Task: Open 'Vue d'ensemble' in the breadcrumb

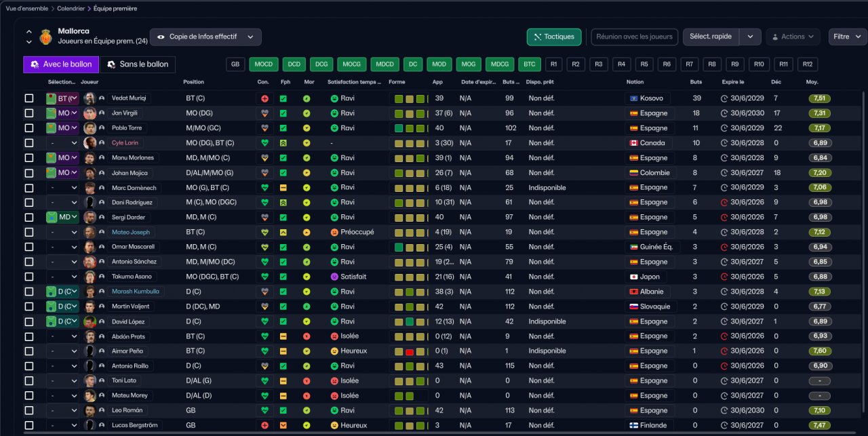Action: point(27,9)
